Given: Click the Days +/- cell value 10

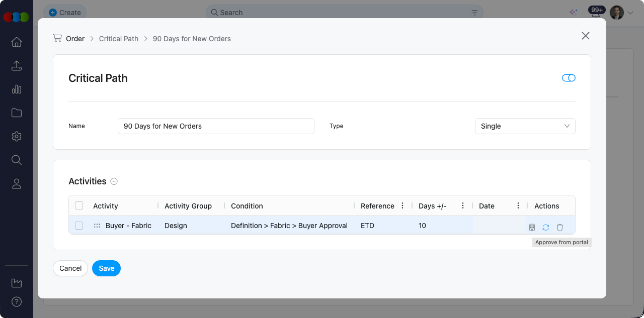Looking at the screenshot, I should (x=422, y=226).
